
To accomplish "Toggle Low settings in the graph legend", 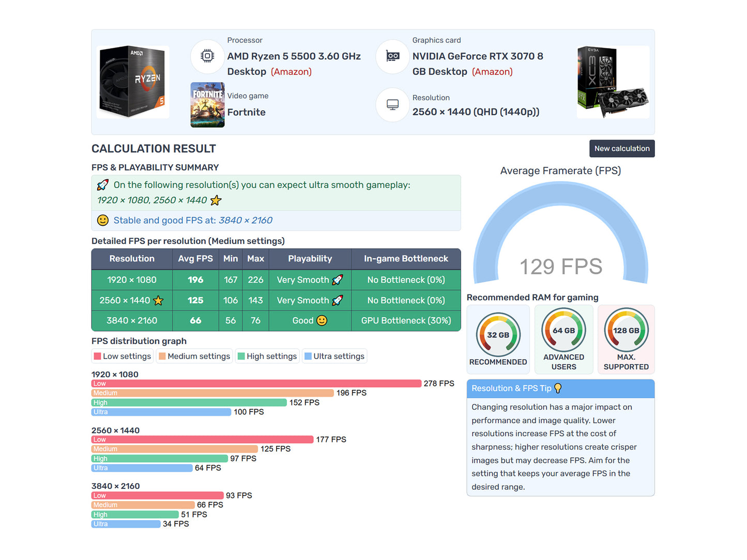I will pyautogui.click(x=123, y=356).
